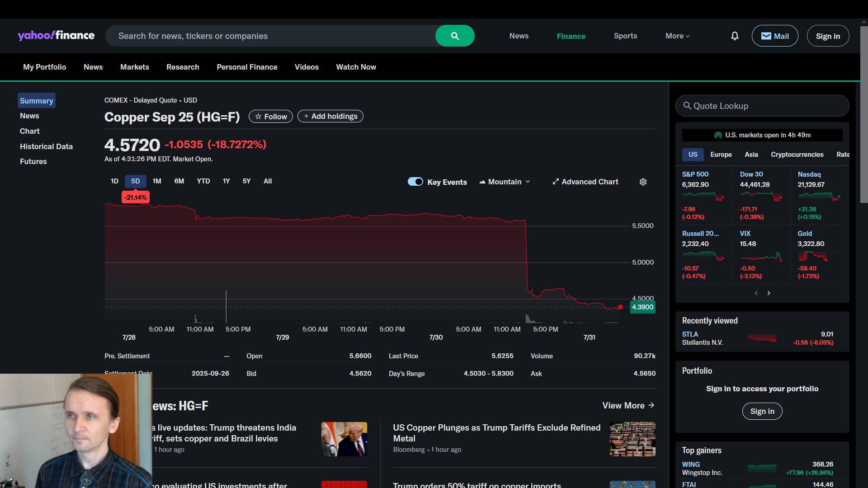Click the Yahoo Finance logo
The image size is (868, 488).
[56, 36]
